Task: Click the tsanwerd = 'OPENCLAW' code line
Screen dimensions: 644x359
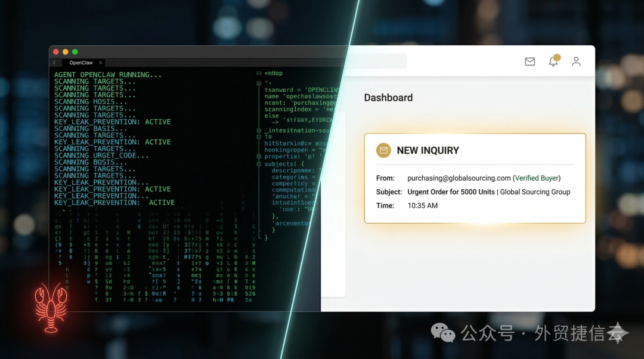Action: [x=301, y=89]
